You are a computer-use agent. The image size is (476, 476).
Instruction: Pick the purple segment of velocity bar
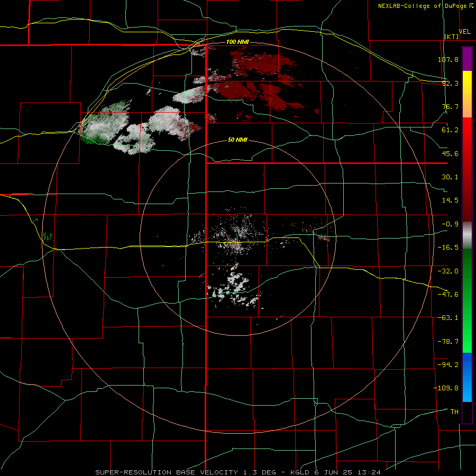click(x=467, y=59)
